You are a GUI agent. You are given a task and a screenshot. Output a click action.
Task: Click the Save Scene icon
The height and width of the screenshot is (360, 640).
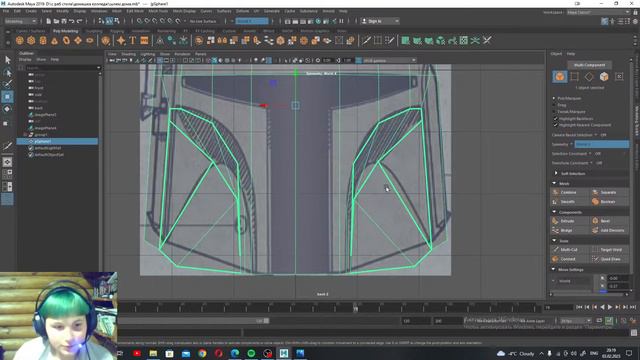(x=64, y=21)
